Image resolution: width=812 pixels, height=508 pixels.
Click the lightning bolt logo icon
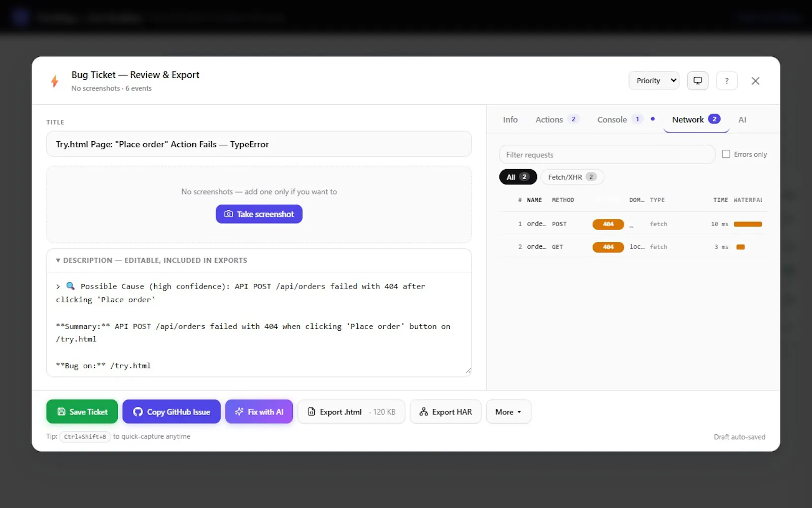coord(55,81)
